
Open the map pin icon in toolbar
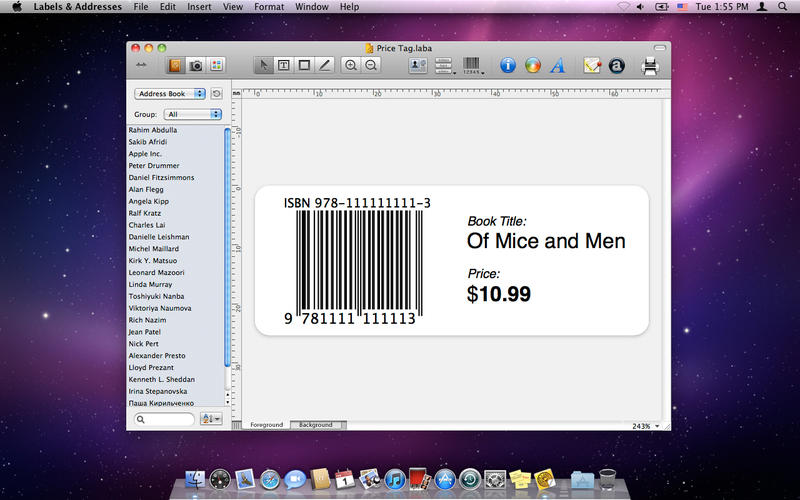592,65
